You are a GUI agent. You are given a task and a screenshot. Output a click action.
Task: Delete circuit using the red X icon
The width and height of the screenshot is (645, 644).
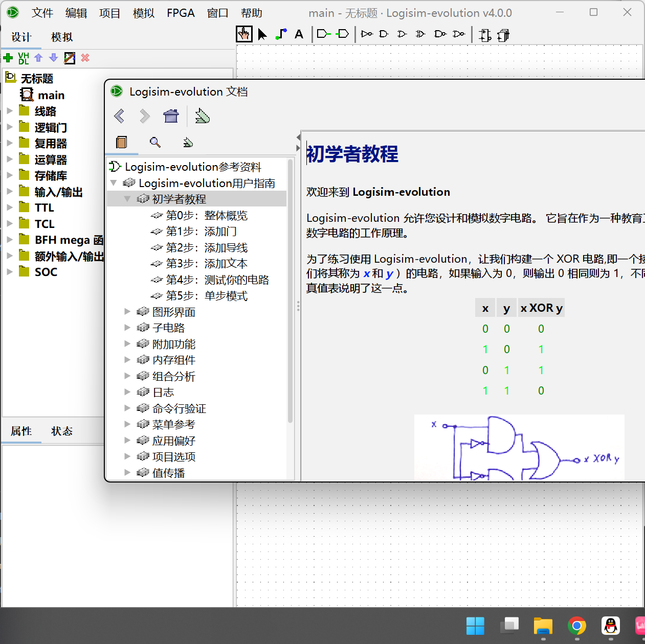(84, 58)
